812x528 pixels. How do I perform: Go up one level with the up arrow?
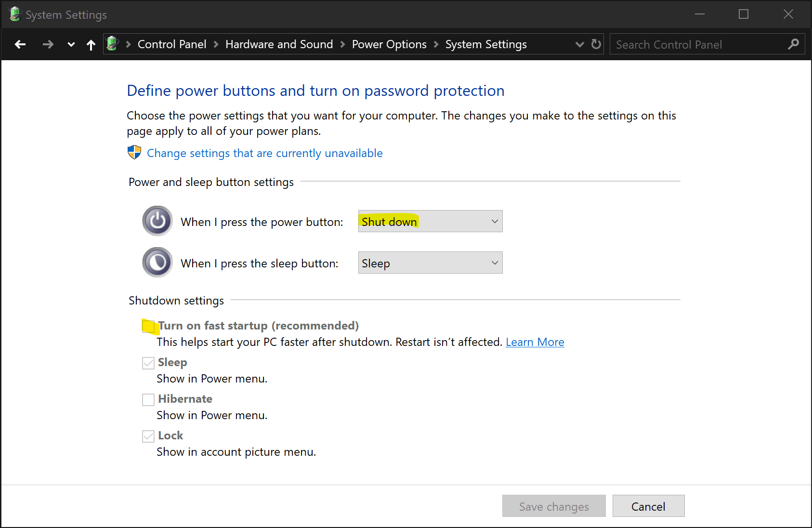[x=91, y=45]
